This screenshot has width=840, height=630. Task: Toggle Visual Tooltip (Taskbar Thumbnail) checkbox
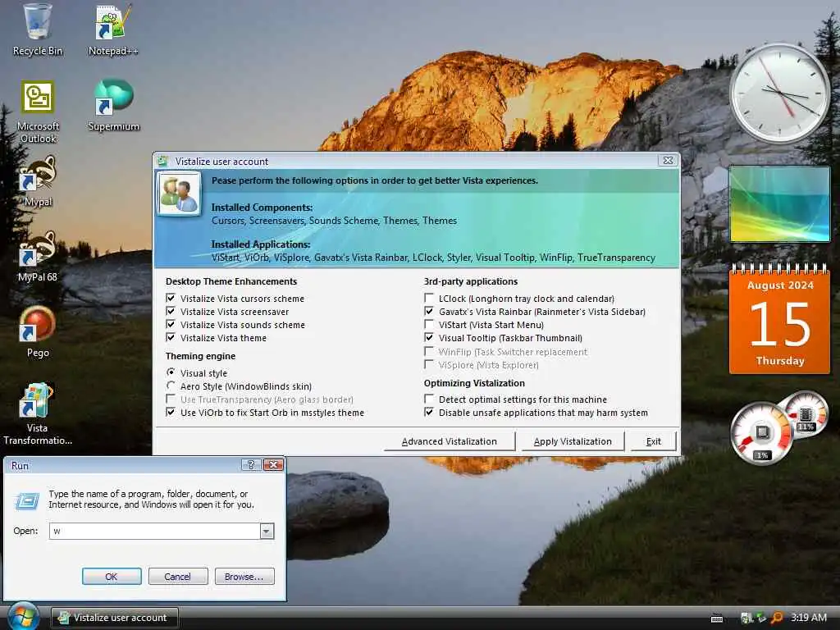[x=428, y=337]
